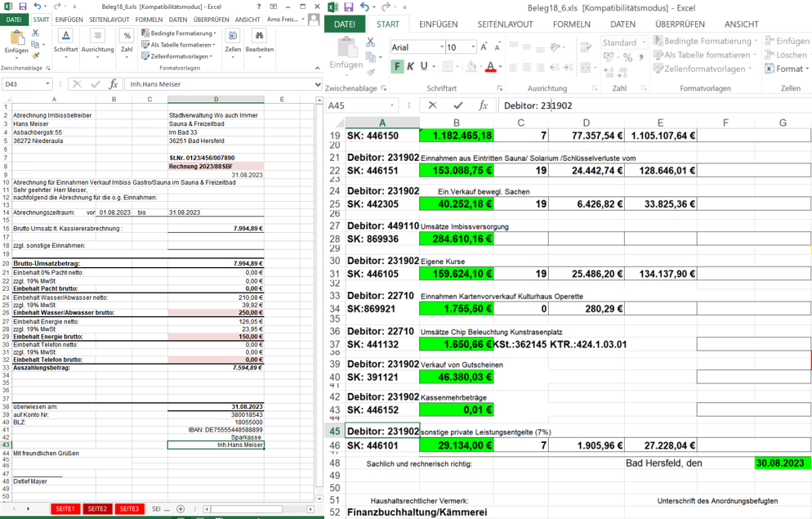Click format painter brush in left window
The width and height of the screenshot is (812, 519).
pyautogui.click(x=35, y=56)
